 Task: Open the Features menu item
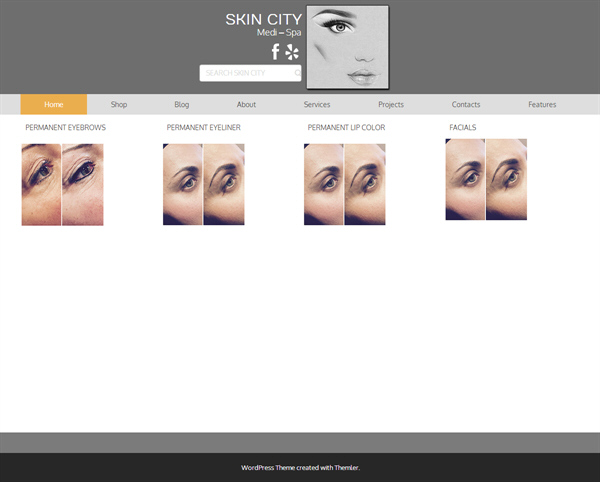pos(542,104)
